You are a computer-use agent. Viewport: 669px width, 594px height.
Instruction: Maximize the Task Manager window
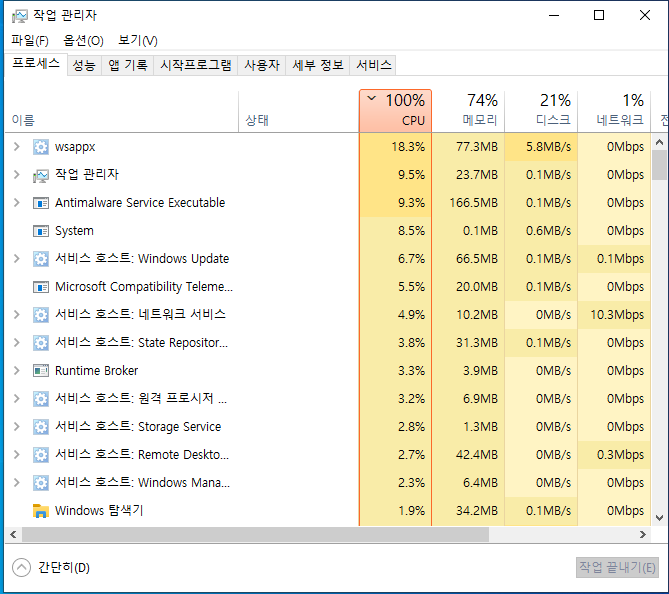coord(599,15)
